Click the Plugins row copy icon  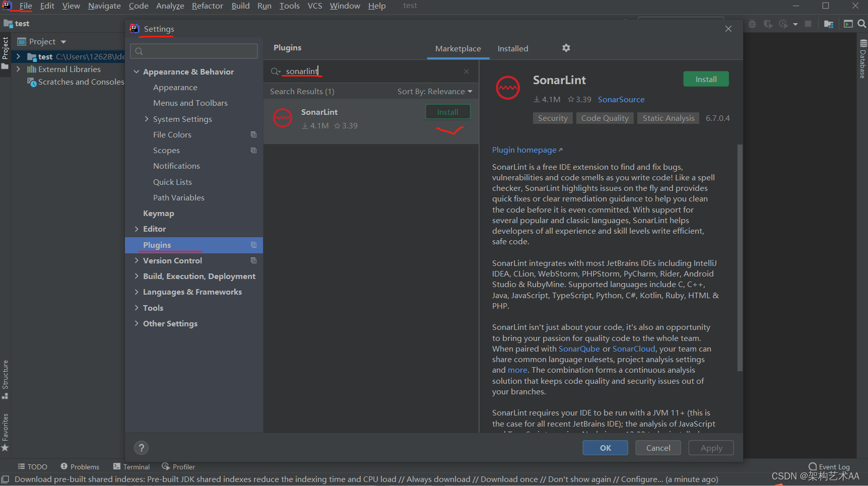(x=253, y=245)
